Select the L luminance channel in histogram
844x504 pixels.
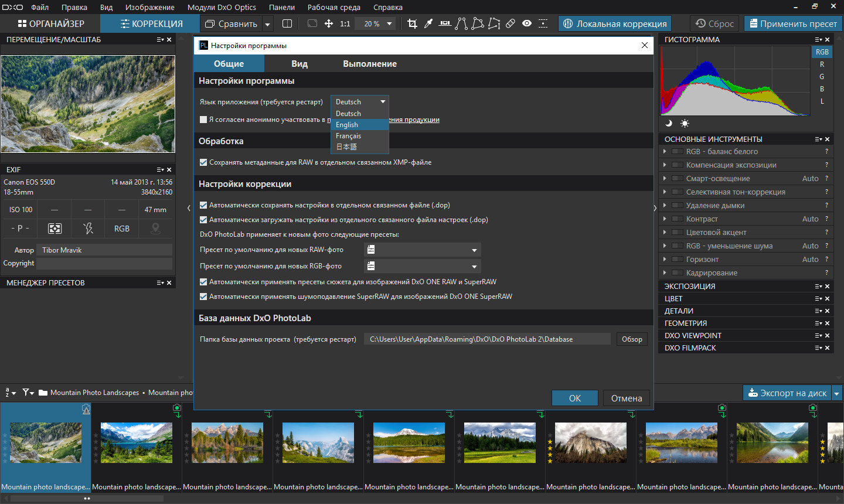point(822,101)
